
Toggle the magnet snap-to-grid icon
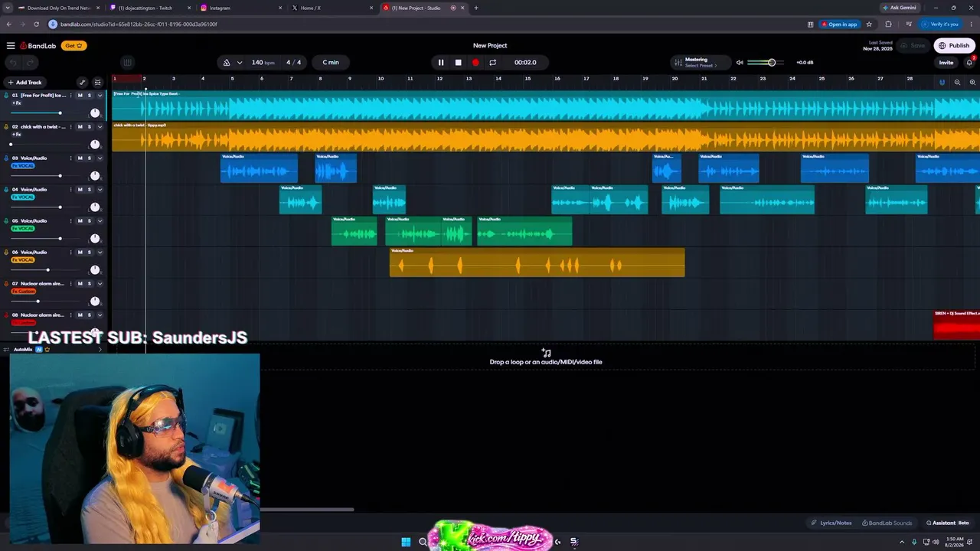tap(942, 83)
